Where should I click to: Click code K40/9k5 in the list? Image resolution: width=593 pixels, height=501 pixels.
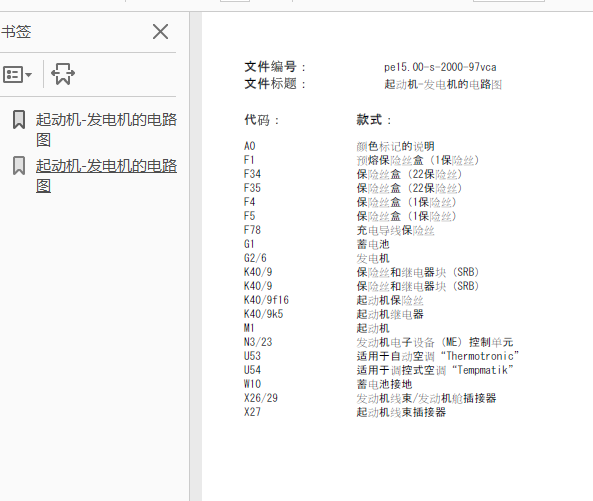click(264, 314)
